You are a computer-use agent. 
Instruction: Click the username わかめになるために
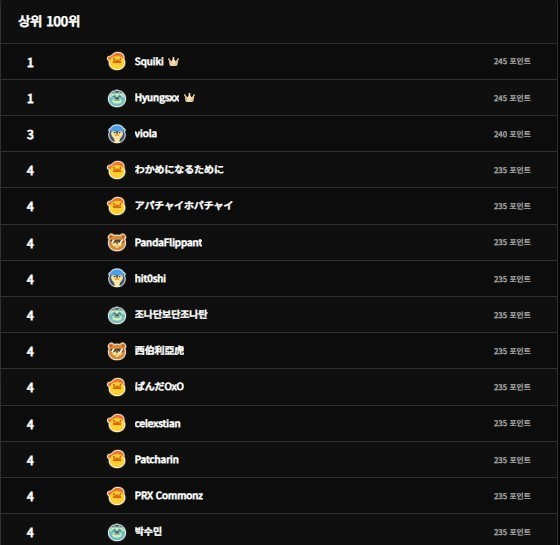pos(179,169)
